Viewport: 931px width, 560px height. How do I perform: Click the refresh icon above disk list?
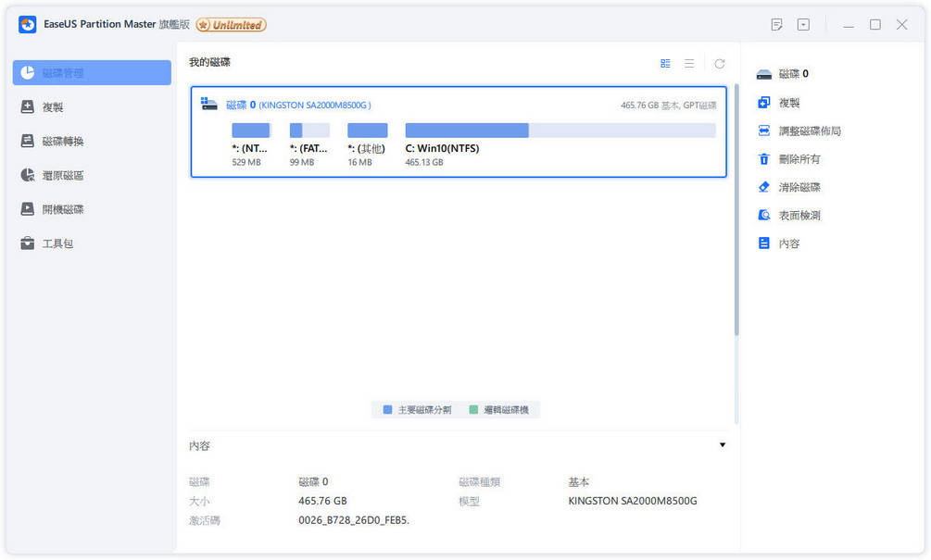720,63
